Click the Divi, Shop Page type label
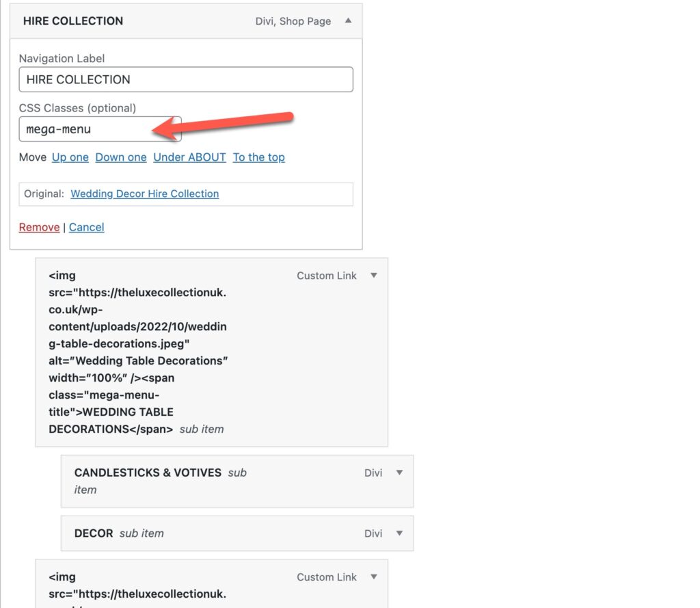 293,21
